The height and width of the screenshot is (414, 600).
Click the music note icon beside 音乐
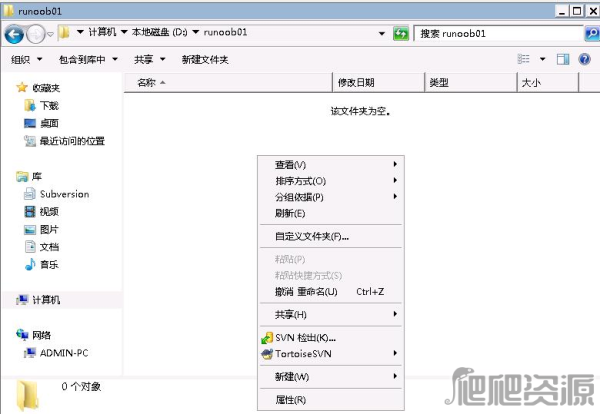pos(30,264)
